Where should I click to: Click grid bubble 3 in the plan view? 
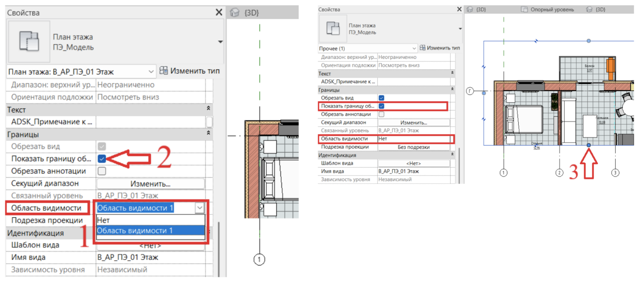pyautogui.click(x=615, y=173)
